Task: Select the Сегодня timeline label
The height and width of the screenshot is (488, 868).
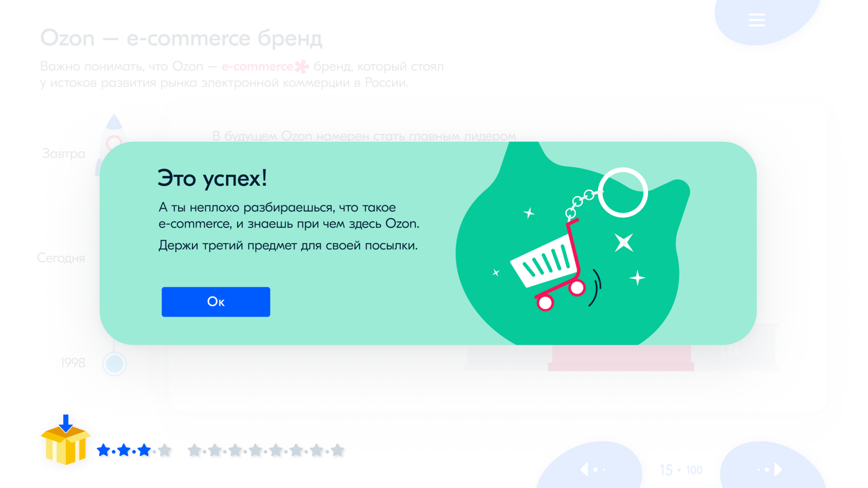Action: [x=61, y=258]
